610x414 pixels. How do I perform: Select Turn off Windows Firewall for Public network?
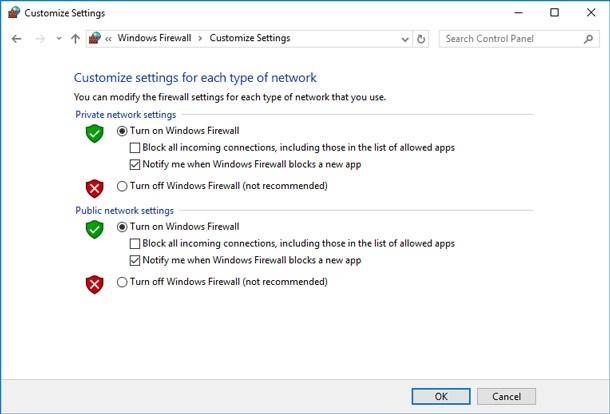click(122, 282)
